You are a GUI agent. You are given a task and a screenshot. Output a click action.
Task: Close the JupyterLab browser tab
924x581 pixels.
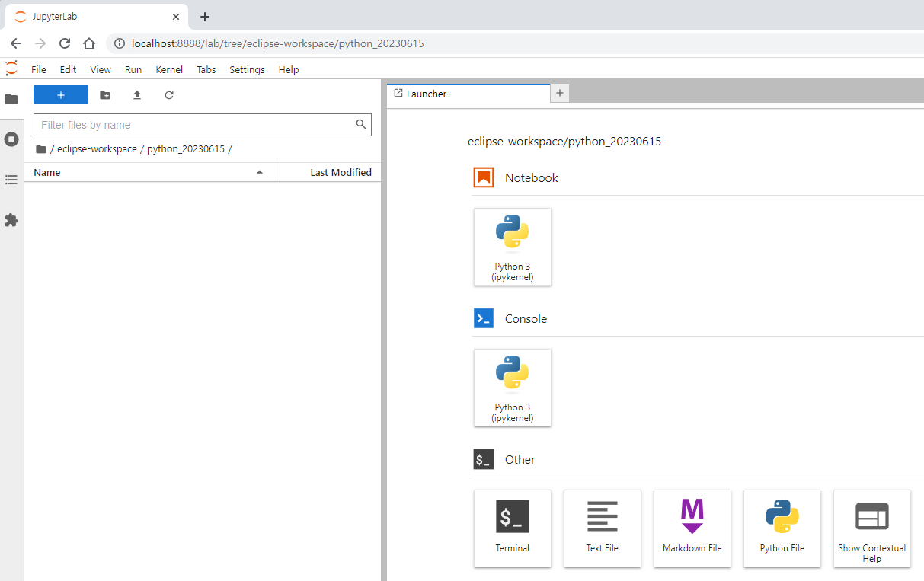pos(176,17)
